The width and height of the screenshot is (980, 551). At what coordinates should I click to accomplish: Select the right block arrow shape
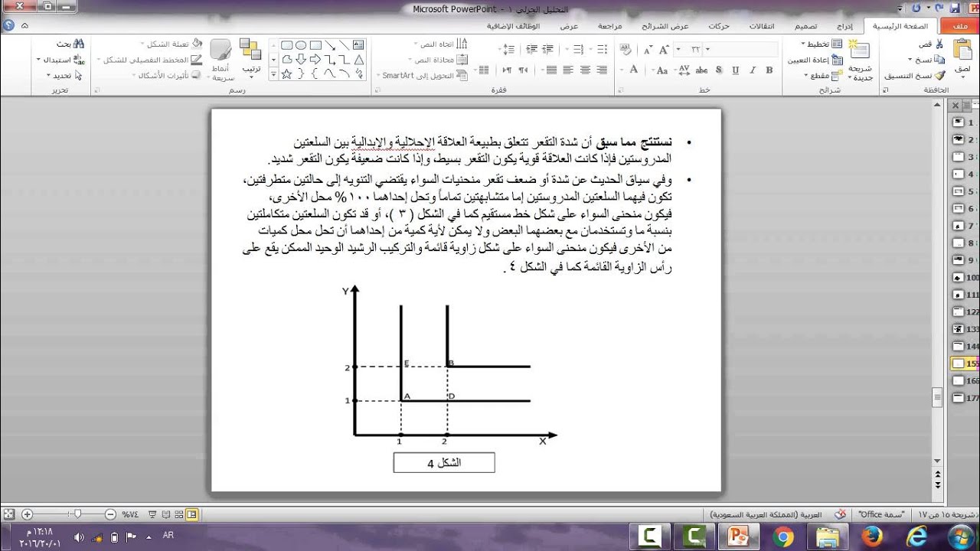[x=315, y=60]
